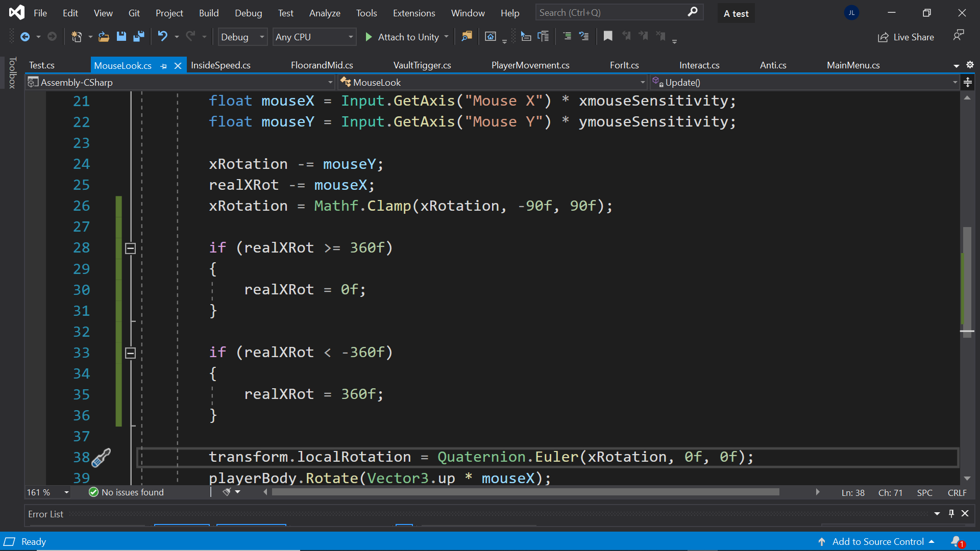980x551 pixels.
Task: Click the cursor-box toolbar icon
Action: click(x=526, y=37)
